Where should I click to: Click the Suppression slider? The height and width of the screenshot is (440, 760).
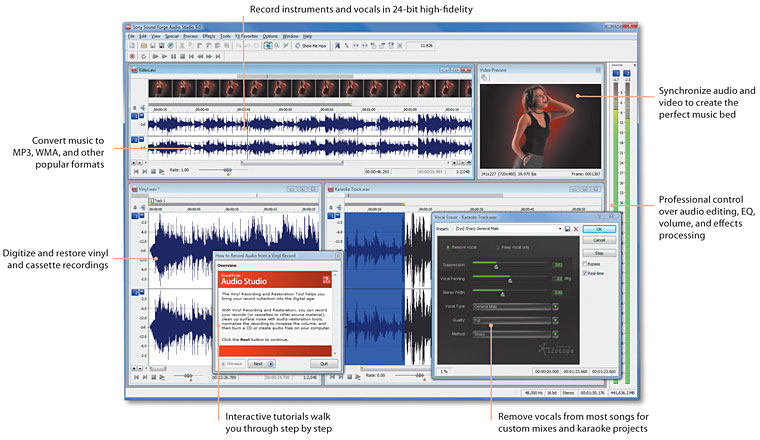tap(510, 265)
